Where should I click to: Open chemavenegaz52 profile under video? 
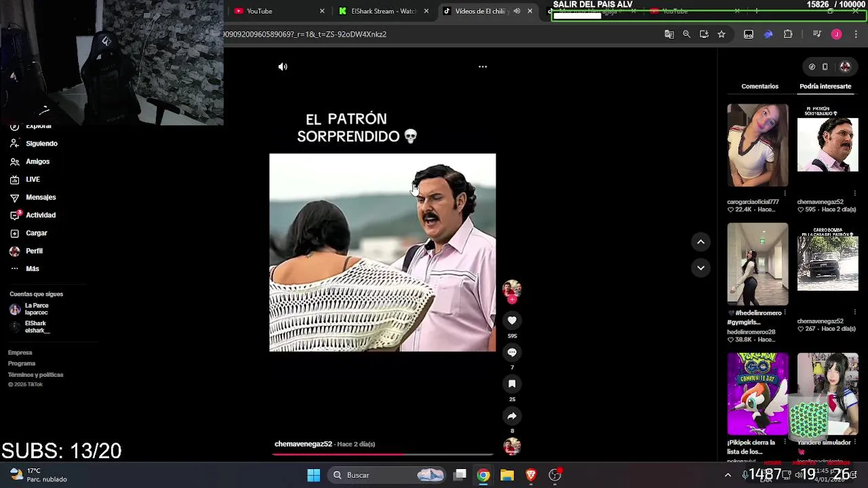[303, 444]
